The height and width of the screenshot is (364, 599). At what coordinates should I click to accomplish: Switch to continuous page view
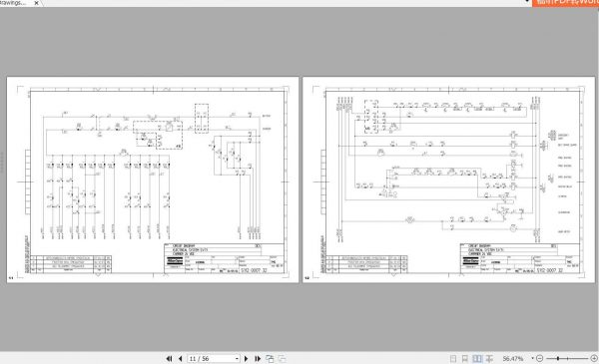pos(465,359)
